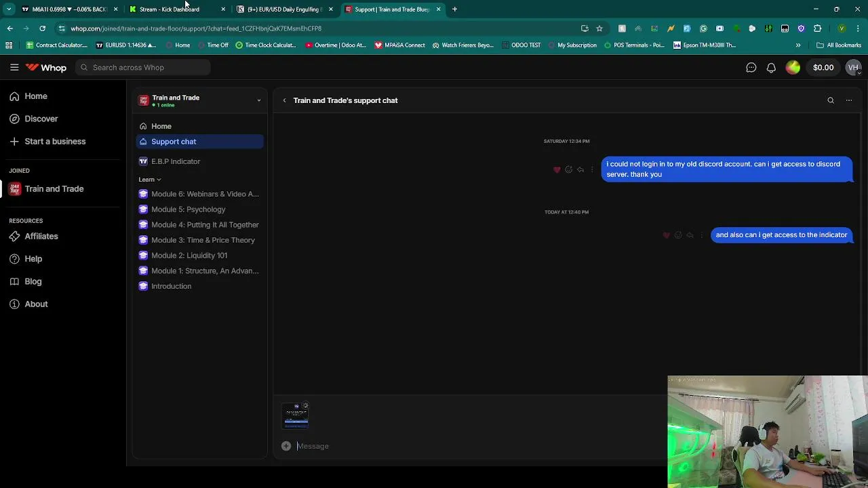Select Support chat item

click(199, 142)
